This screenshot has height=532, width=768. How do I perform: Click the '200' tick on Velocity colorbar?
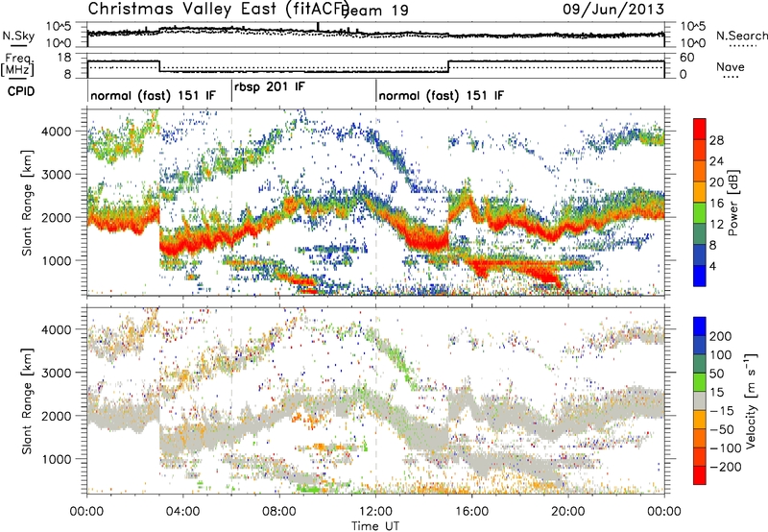point(721,336)
